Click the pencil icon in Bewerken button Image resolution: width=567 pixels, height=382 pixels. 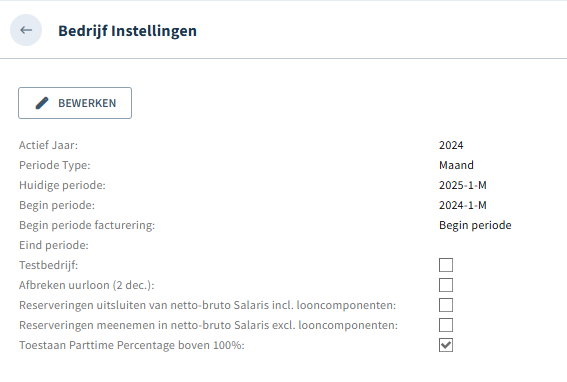coord(42,103)
